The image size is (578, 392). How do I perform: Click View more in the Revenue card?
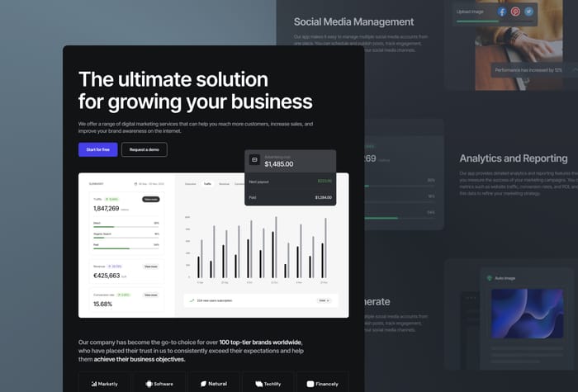151,267
